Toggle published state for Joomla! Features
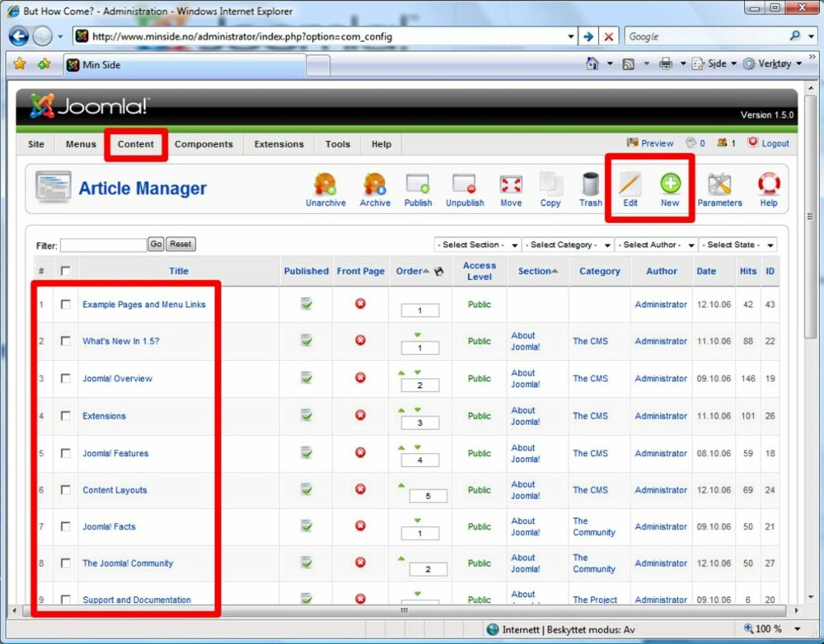This screenshot has width=824, height=644. coord(307,452)
